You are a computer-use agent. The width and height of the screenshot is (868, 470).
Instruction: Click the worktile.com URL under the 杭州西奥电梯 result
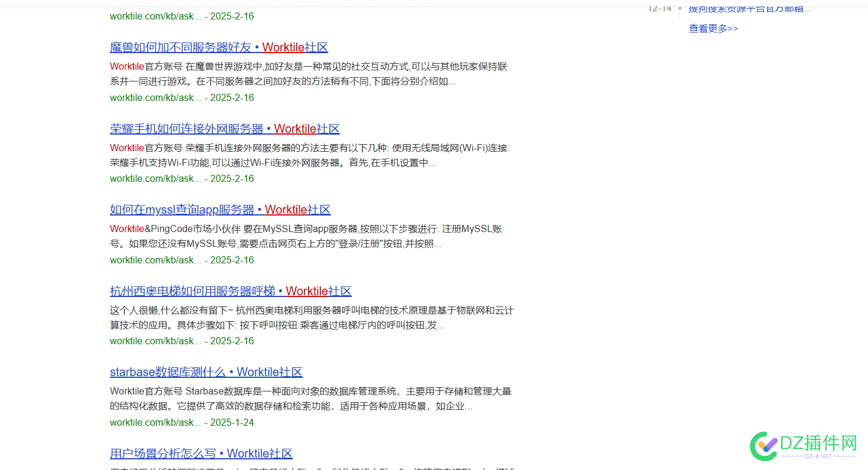[155, 341]
